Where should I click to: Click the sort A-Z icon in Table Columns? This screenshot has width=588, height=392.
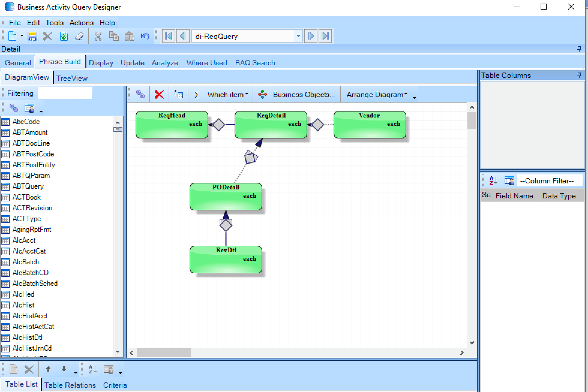[493, 180]
